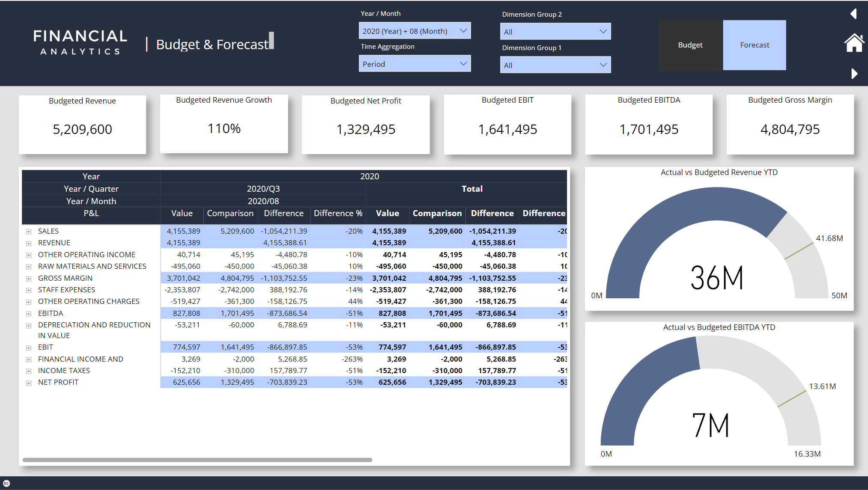Expand GROSS MARGIN row details
This screenshot has height=490, width=868.
pos(29,278)
